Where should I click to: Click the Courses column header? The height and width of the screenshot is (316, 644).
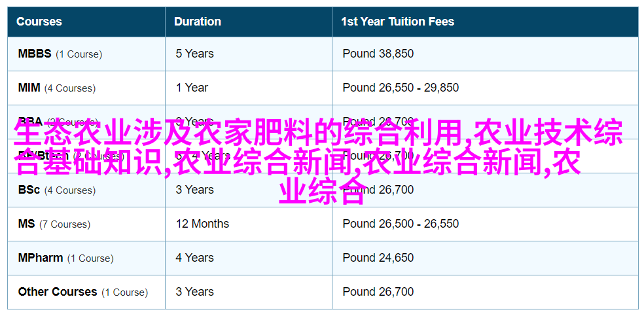click(39, 22)
